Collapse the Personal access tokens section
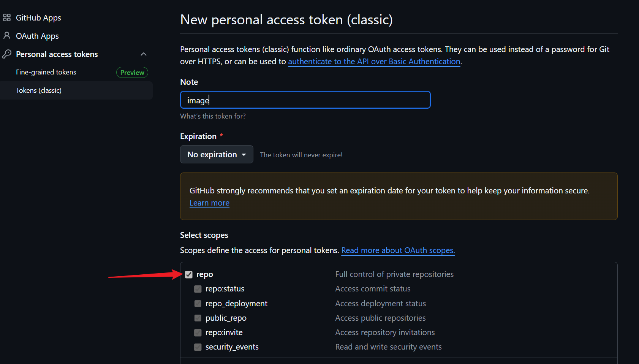The height and width of the screenshot is (364, 639). [x=144, y=54]
